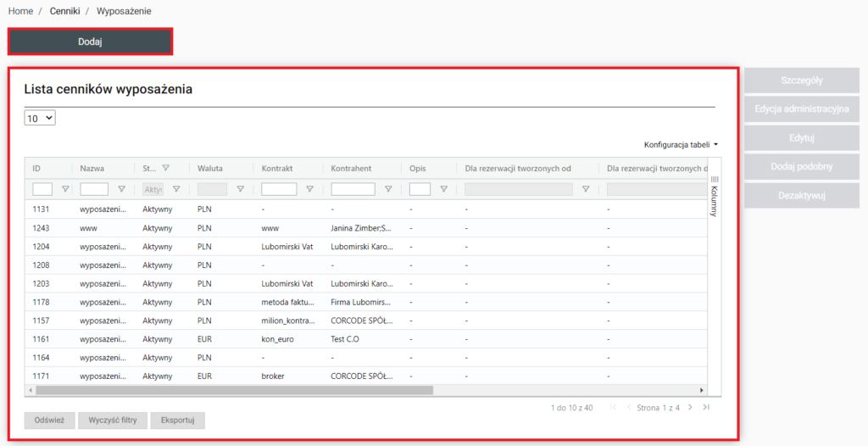
Task: Open the rows-per-page dropdown showing 10
Action: click(x=40, y=119)
